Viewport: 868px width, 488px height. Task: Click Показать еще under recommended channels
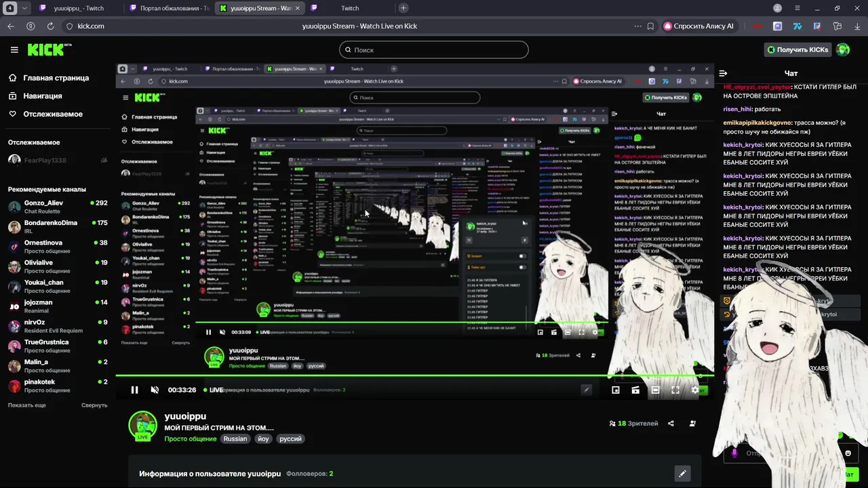[x=27, y=405]
